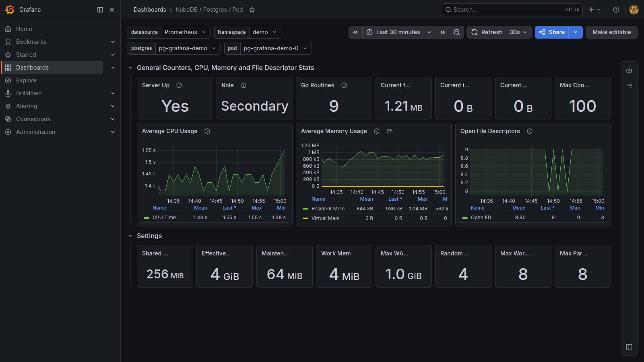Open the pod pg-grafana-demo-0 dropdown
Viewport: 644px width, 362px height.
point(276,48)
